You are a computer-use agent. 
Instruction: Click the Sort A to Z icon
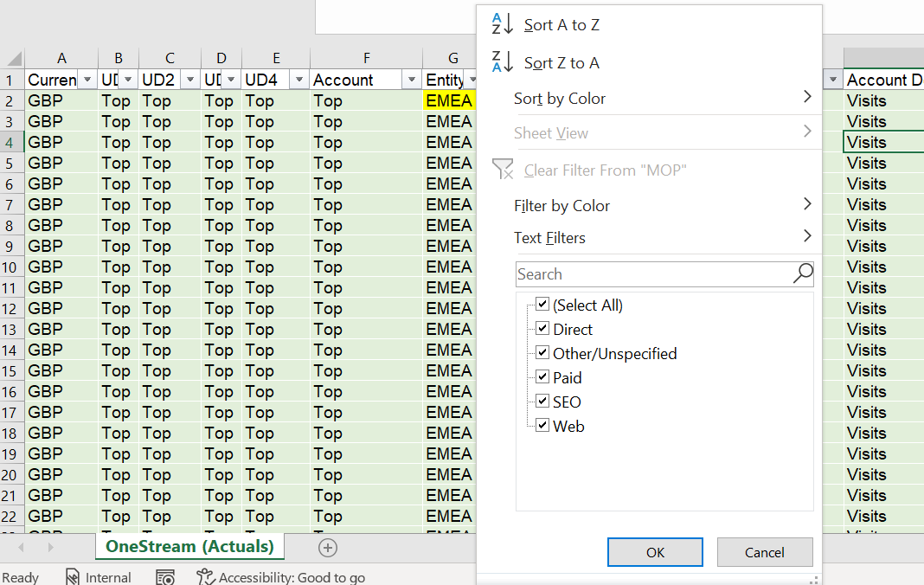pos(503,24)
